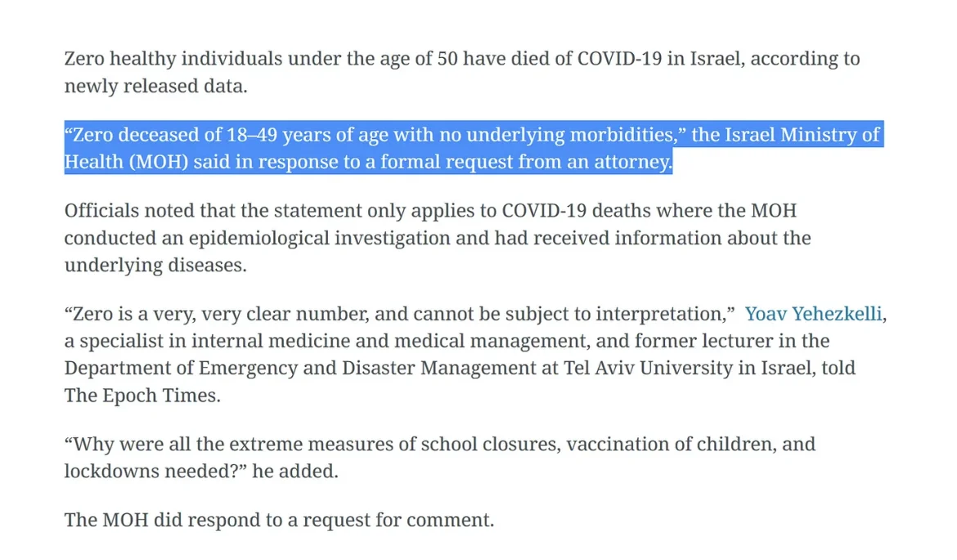
Task: Open the Yoav Yehezkelli link
Action: (x=815, y=314)
